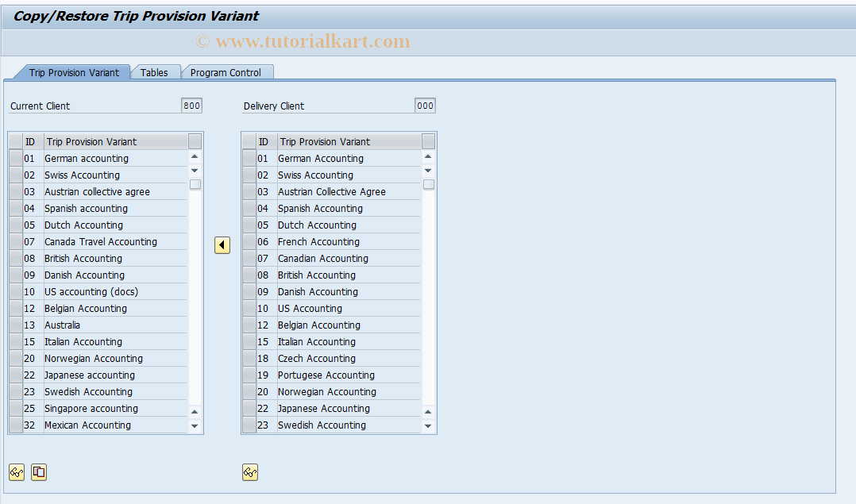This screenshot has width=856, height=504.
Task: Click 'Dutch Accounting' cell in Delivery Client table
Action: point(349,225)
